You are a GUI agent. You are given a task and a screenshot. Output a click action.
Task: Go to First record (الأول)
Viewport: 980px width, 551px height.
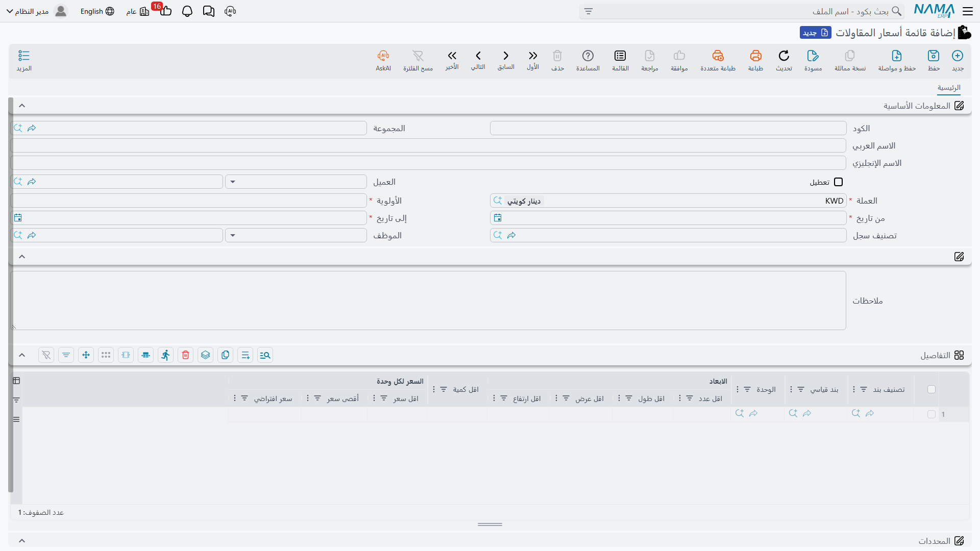533,56
